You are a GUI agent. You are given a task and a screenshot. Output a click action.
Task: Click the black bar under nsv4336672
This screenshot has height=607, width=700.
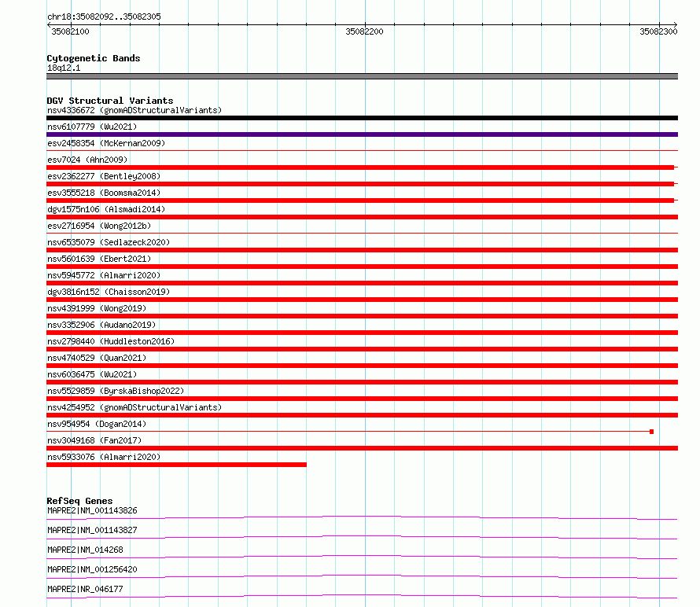point(362,118)
